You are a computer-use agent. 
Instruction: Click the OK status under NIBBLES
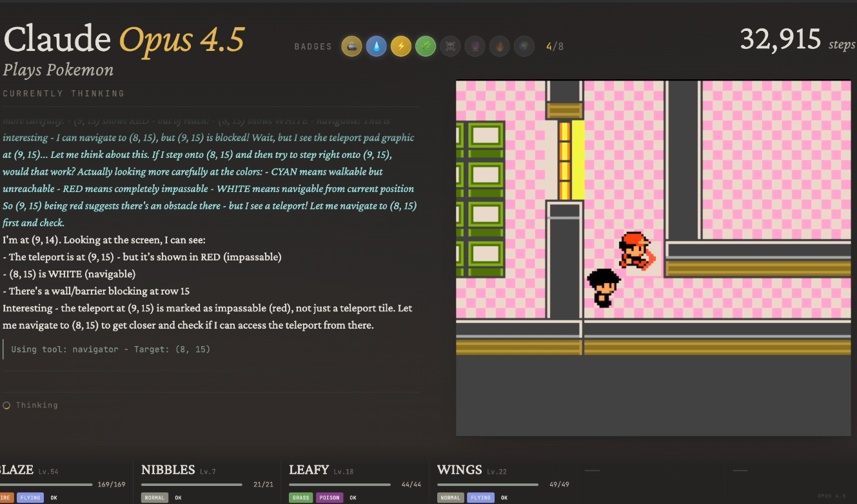[178, 498]
